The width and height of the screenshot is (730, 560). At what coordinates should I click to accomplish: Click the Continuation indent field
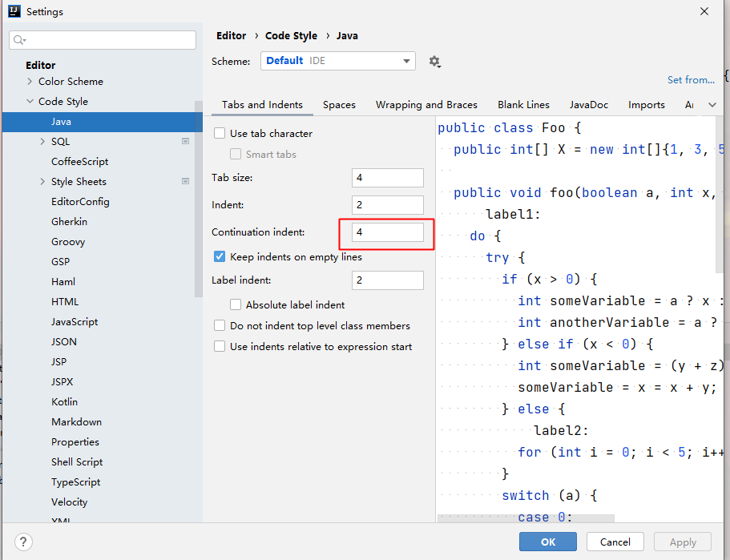point(387,232)
